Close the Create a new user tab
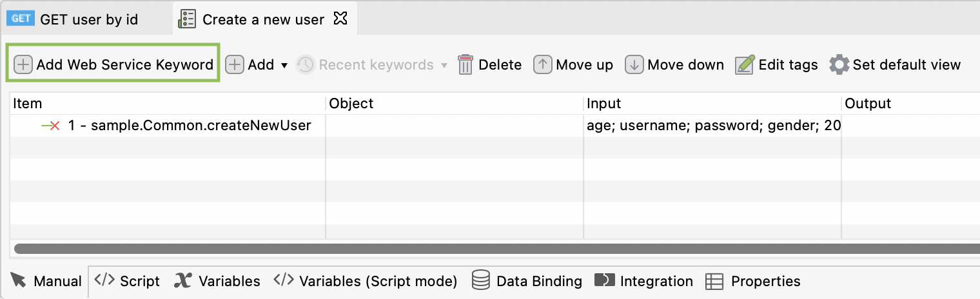Image resolution: width=980 pixels, height=299 pixels. point(340,19)
